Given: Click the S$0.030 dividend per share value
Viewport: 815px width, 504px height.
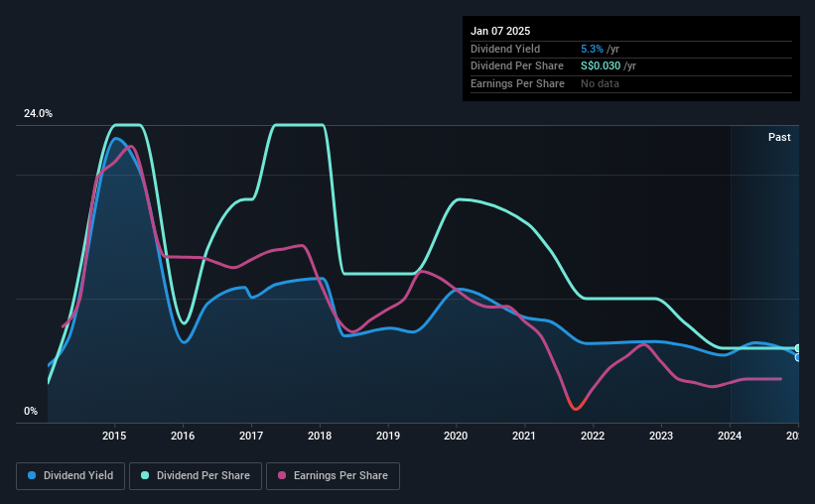Looking at the screenshot, I should 601,66.
